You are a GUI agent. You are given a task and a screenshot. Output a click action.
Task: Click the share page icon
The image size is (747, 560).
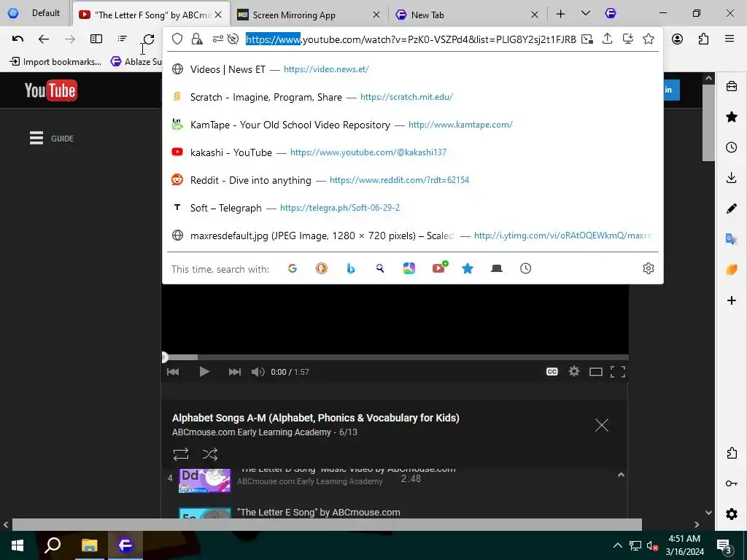tap(608, 39)
